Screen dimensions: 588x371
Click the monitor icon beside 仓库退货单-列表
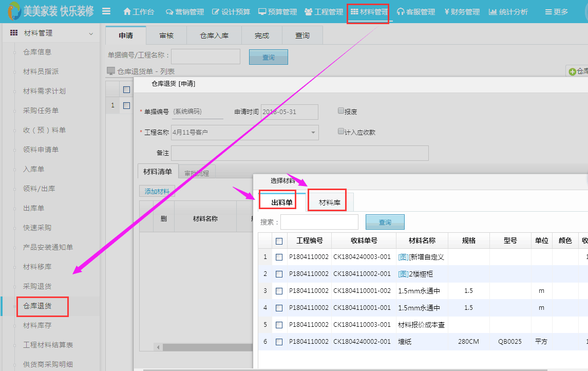[x=111, y=71]
